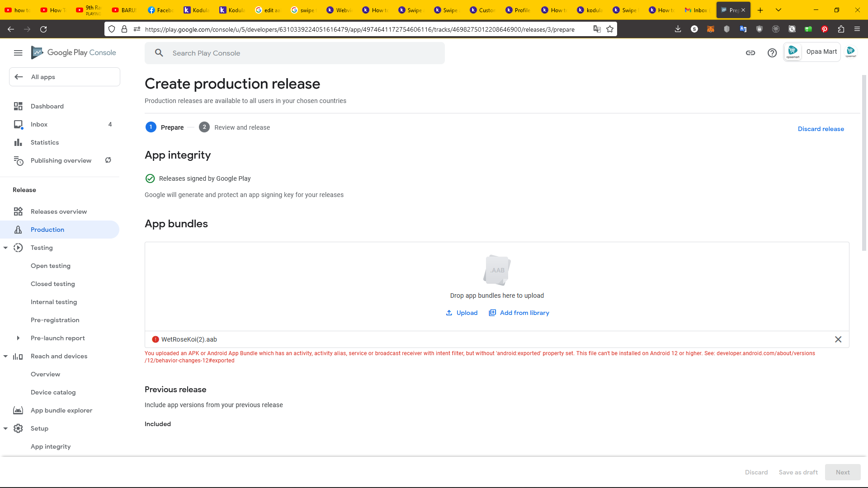Open the Inbox sidebar item

(60, 124)
